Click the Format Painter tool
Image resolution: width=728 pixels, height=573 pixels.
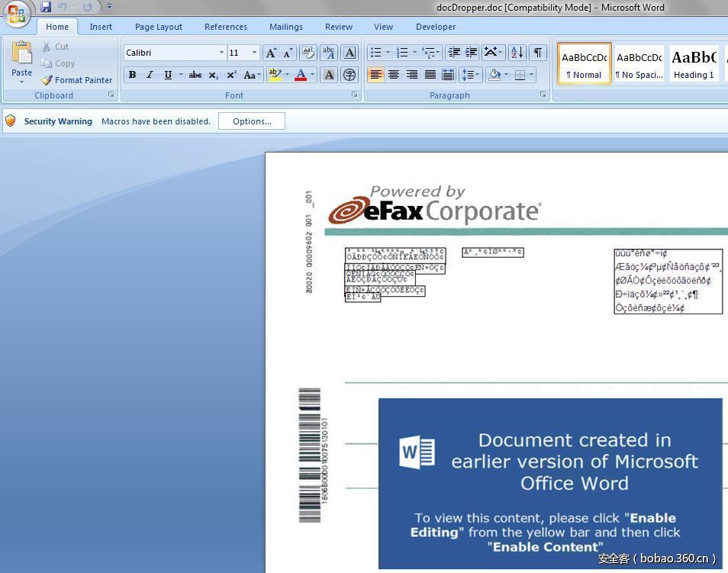[76, 80]
